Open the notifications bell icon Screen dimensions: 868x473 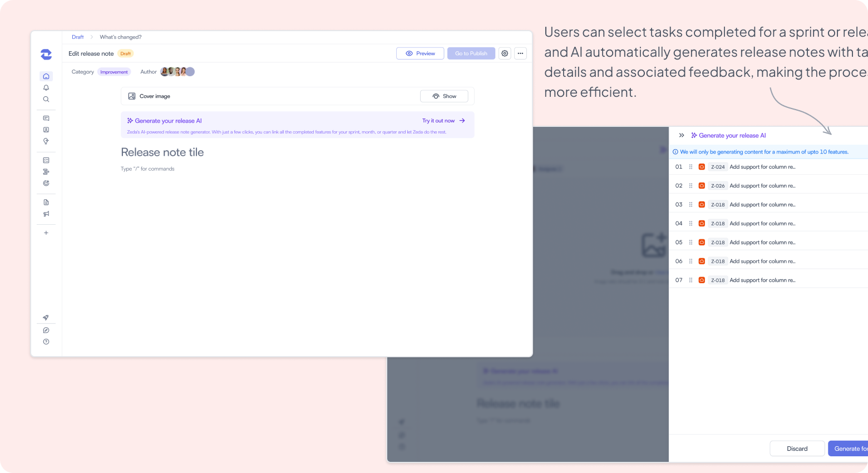(x=46, y=88)
